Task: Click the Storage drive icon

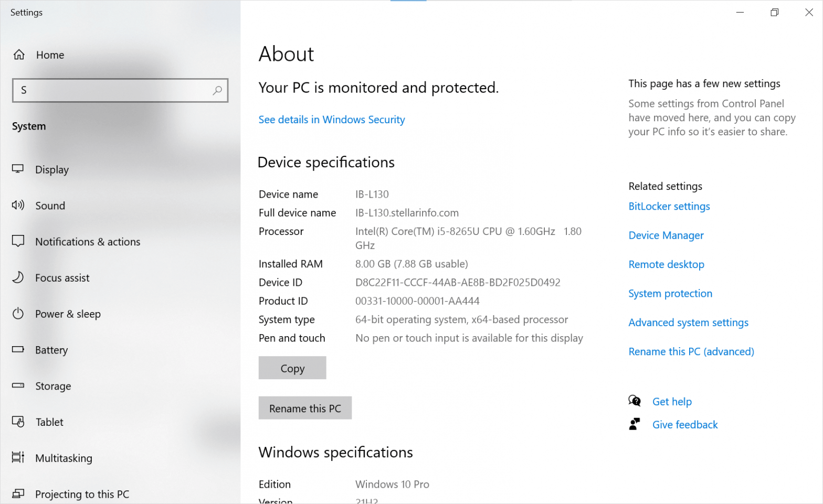Action: (x=18, y=385)
